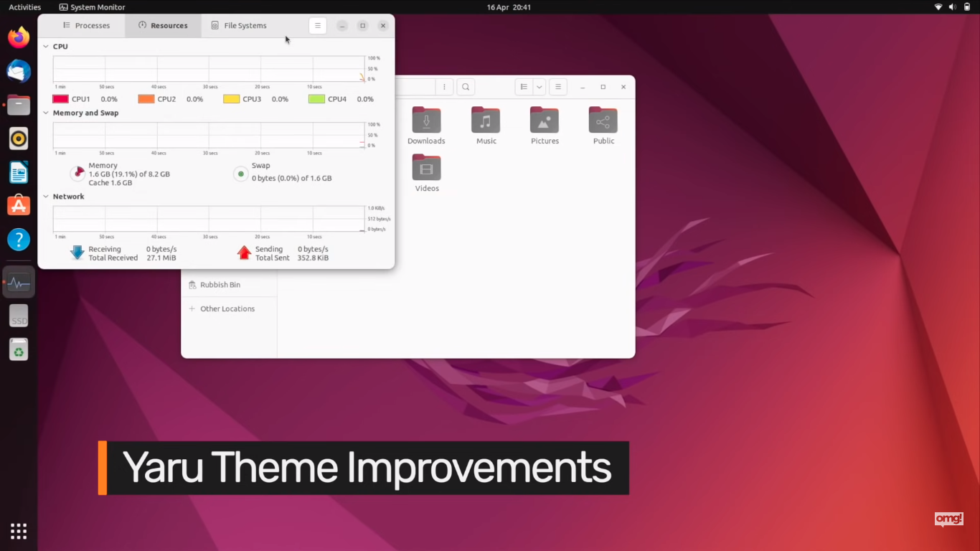Open Help from the dock
Screen dimensions: 980x551
click(19, 240)
